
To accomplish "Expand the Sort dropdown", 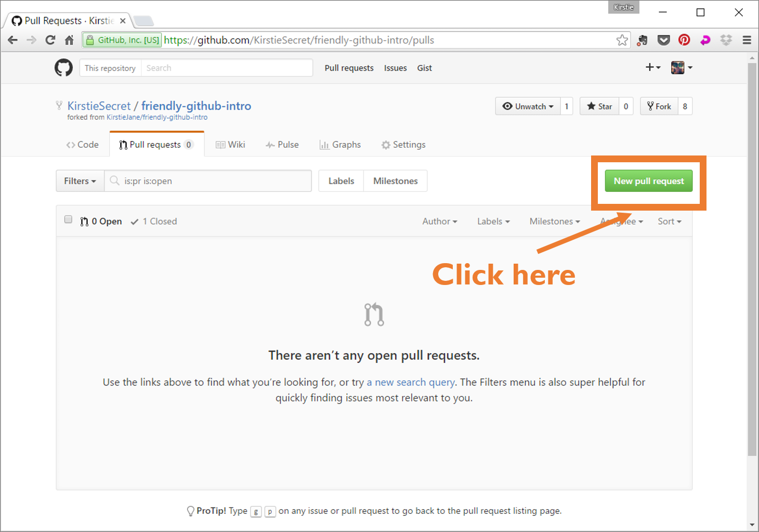I will [670, 222].
